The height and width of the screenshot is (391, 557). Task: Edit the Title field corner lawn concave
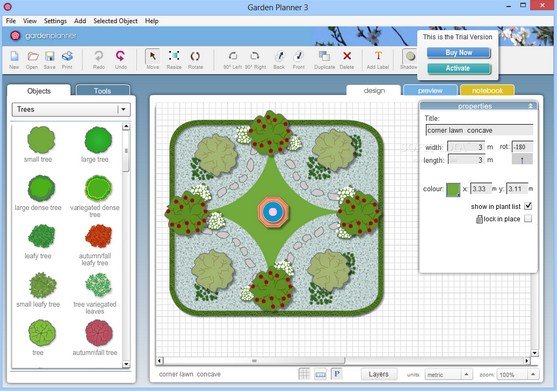[479, 130]
